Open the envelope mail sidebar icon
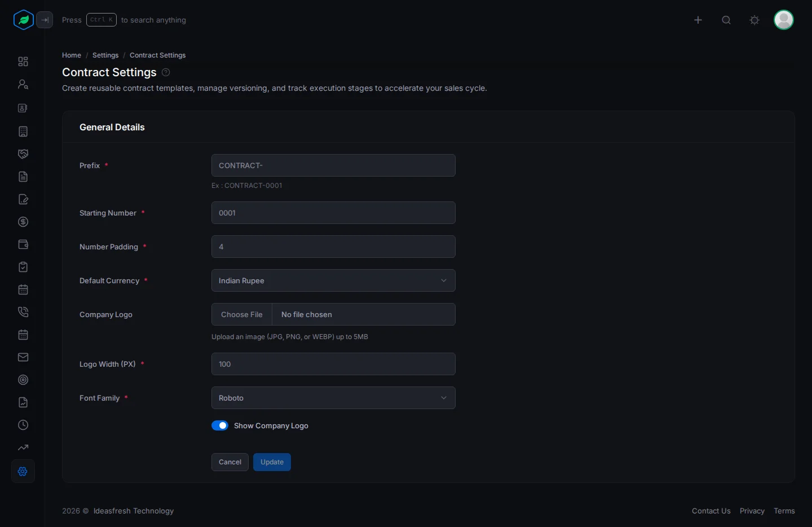The width and height of the screenshot is (812, 527). 23,357
